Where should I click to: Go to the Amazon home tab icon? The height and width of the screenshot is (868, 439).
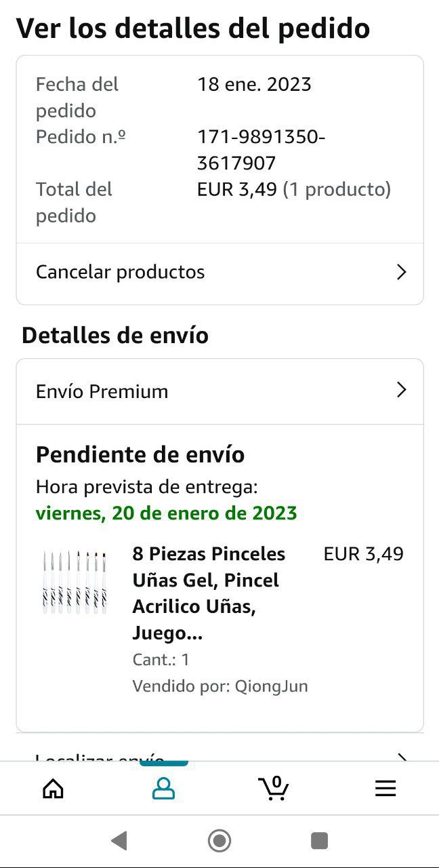[53, 788]
